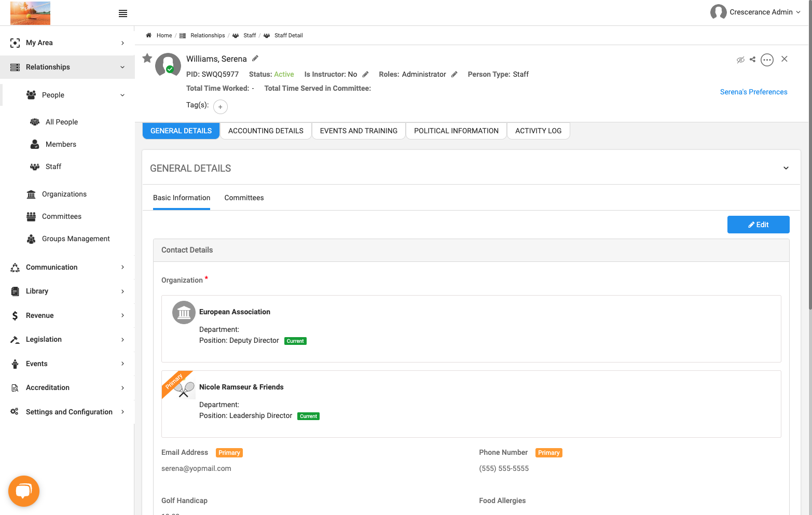The height and width of the screenshot is (515, 812).
Task: Open the more options ellipsis menu
Action: [x=767, y=60]
